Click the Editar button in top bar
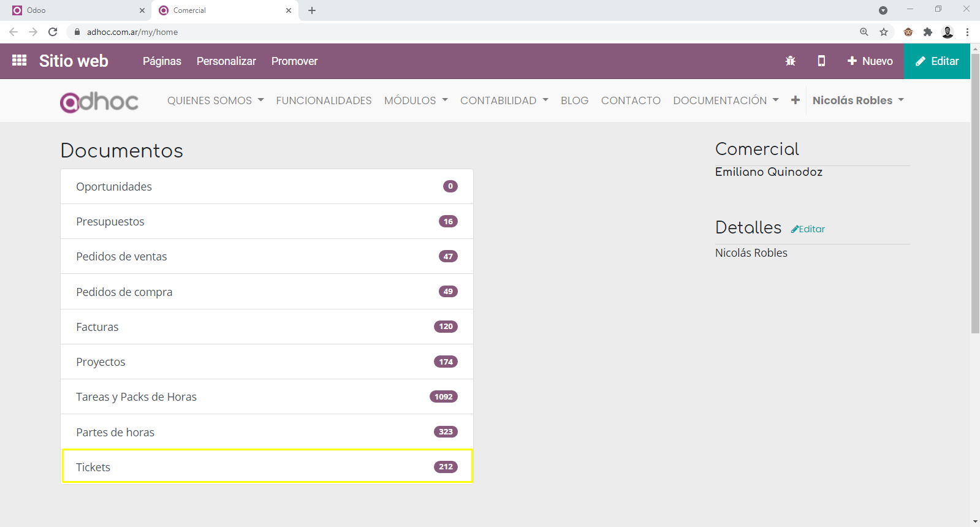This screenshot has width=980, height=527. [x=936, y=61]
